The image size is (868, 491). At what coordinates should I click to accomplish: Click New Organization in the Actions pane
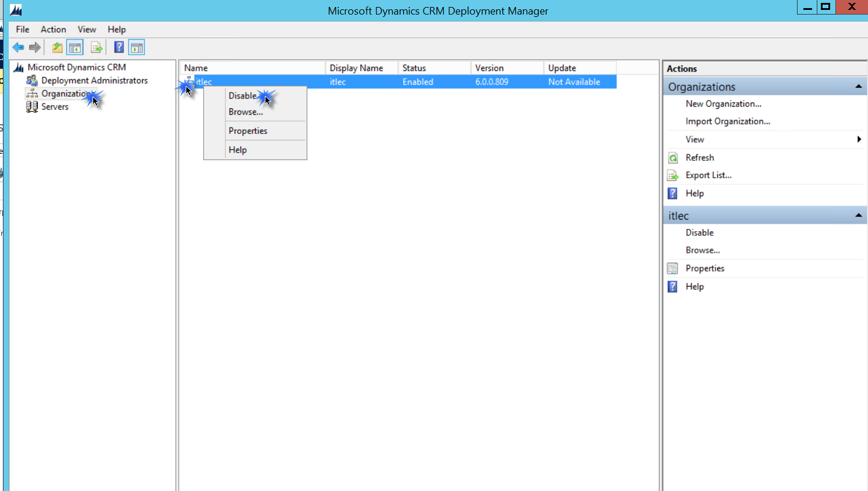pos(724,104)
